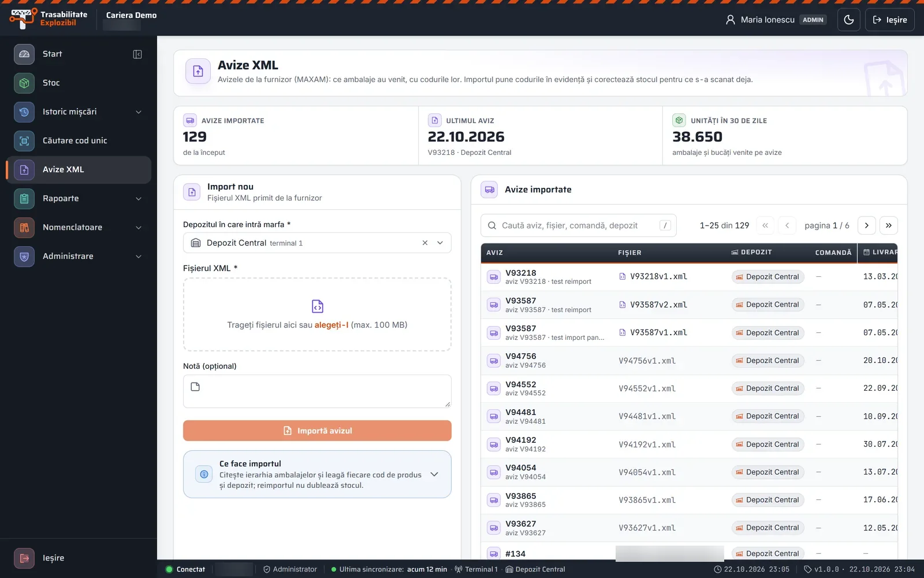Collapse sidebar panel icon next to Start
The height and width of the screenshot is (578, 924).
click(137, 54)
